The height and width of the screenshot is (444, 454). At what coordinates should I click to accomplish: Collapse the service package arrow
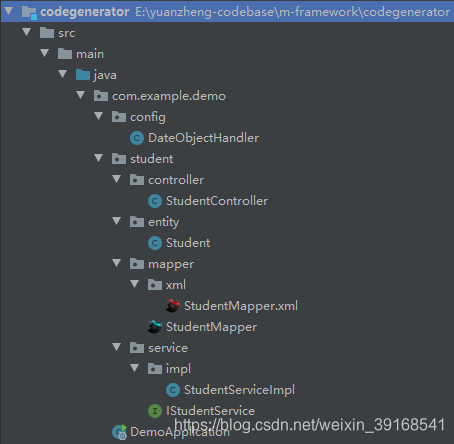coord(117,347)
